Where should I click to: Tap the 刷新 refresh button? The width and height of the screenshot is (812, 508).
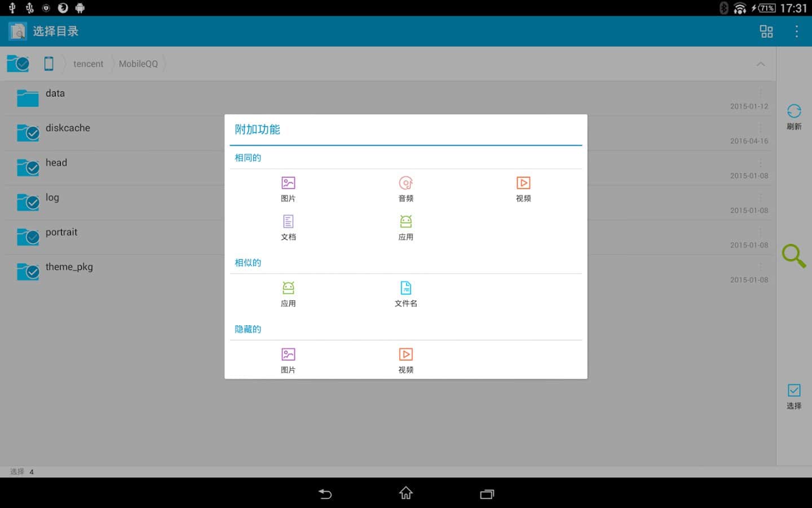pyautogui.click(x=793, y=116)
